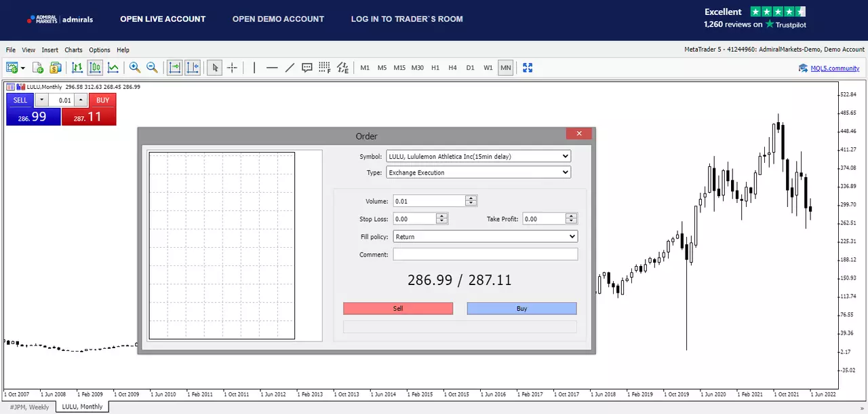Toggle one-click trading panel icon
The image size is (868, 414).
(x=10, y=87)
